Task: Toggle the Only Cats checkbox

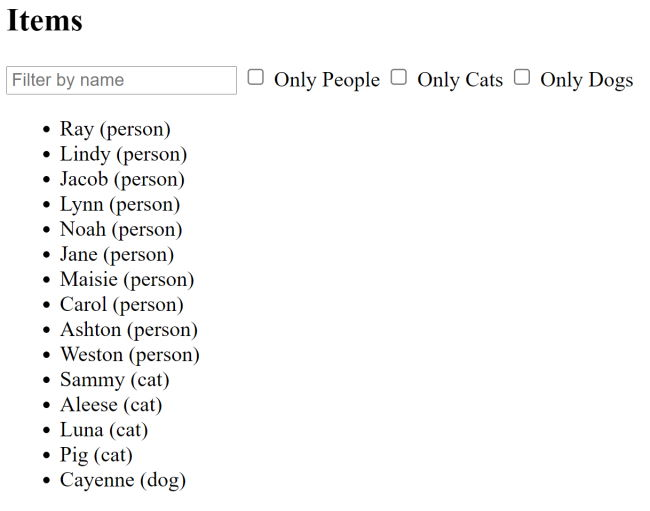Action: click(399, 77)
